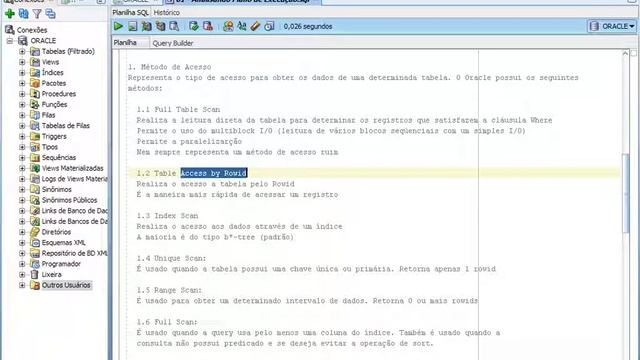Expand the Sinônimos tree node
This screenshot has width=640, height=360.
tap(22, 189)
